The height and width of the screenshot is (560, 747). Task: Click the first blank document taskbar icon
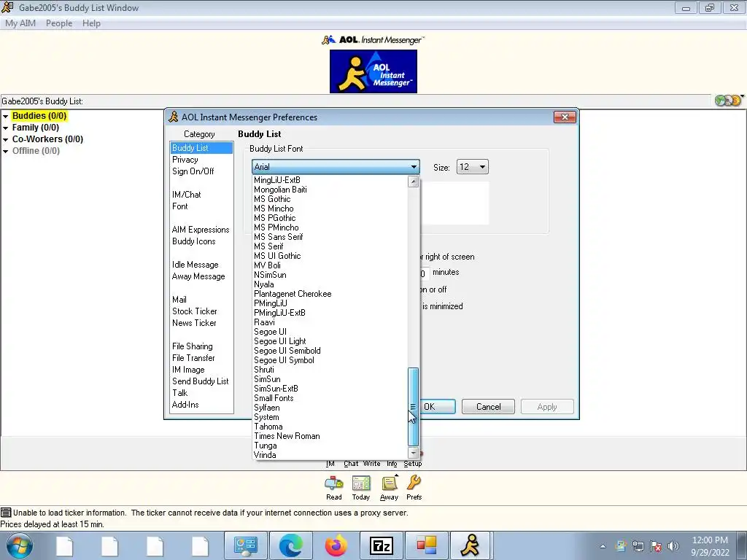[65, 545]
